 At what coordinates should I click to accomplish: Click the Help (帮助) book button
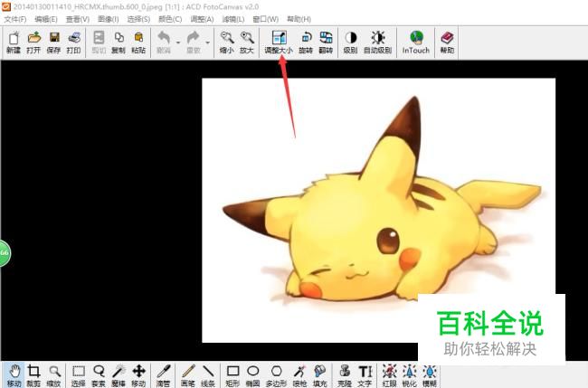click(447, 42)
